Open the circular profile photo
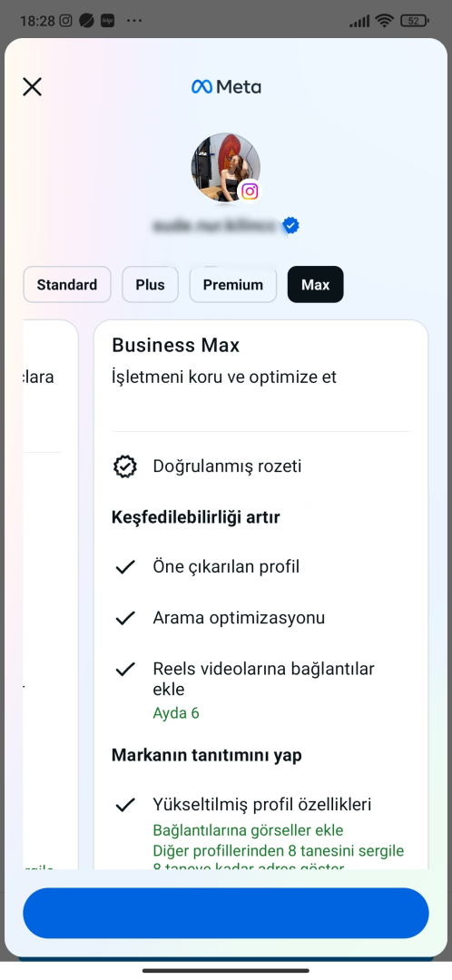 point(226,168)
